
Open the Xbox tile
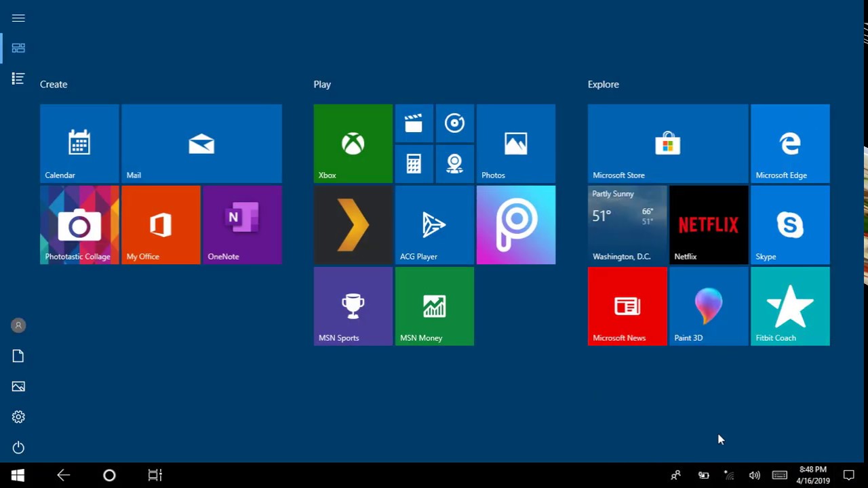click(353, 144)
